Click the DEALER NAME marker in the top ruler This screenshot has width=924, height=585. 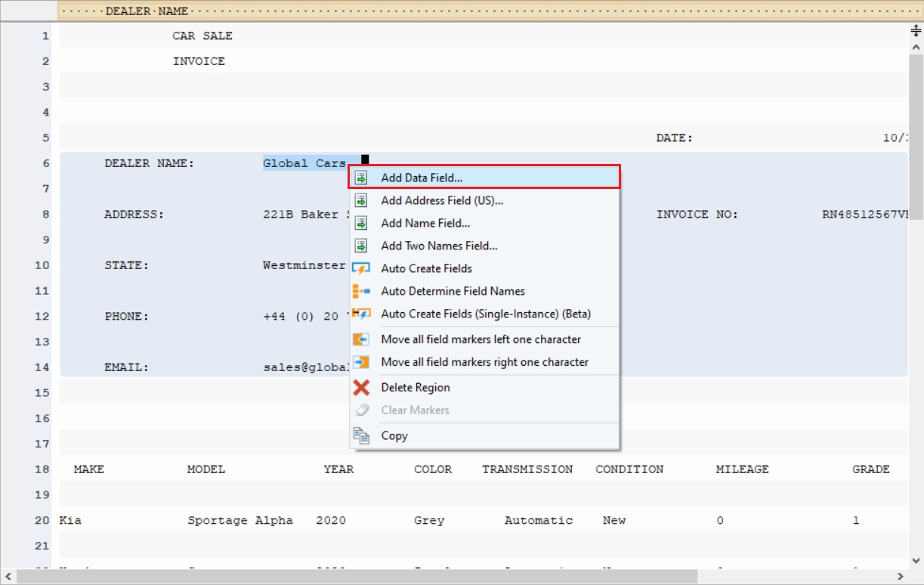[147, 11]
